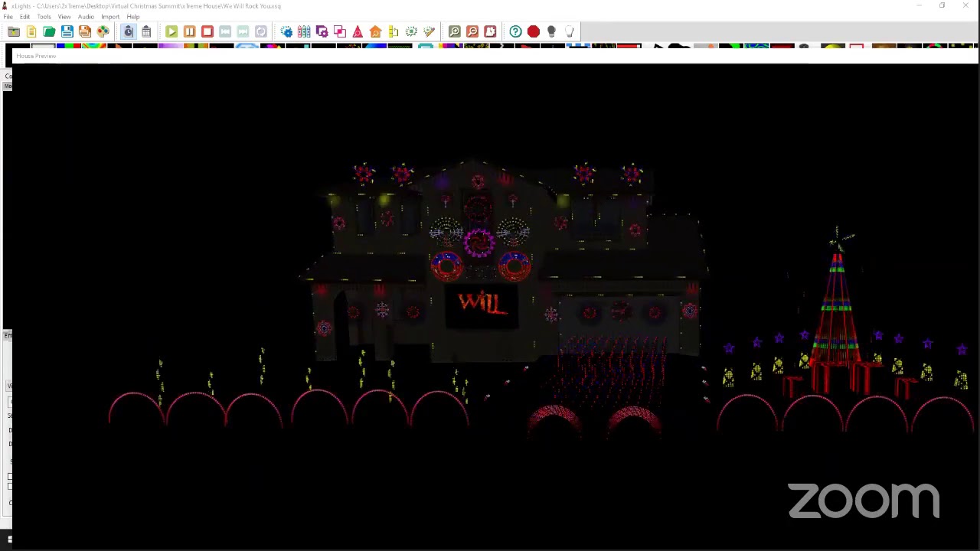Zoom out with the red magnifier icon

[472, 31]
